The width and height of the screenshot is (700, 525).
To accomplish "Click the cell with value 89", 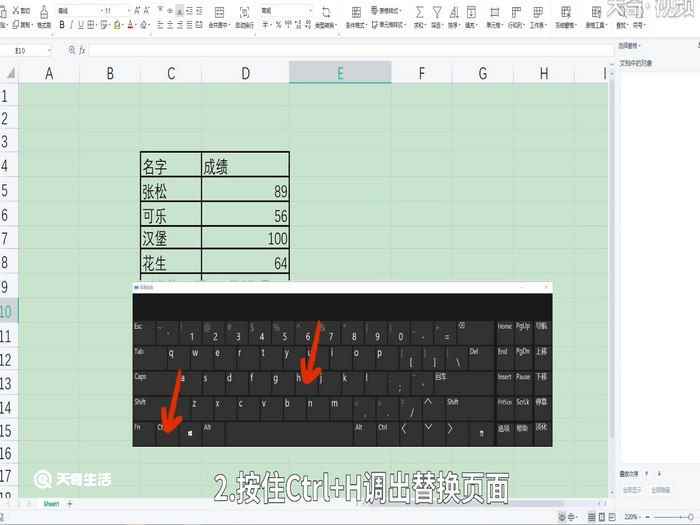I will pyautogui.click(x=246, y=190).
